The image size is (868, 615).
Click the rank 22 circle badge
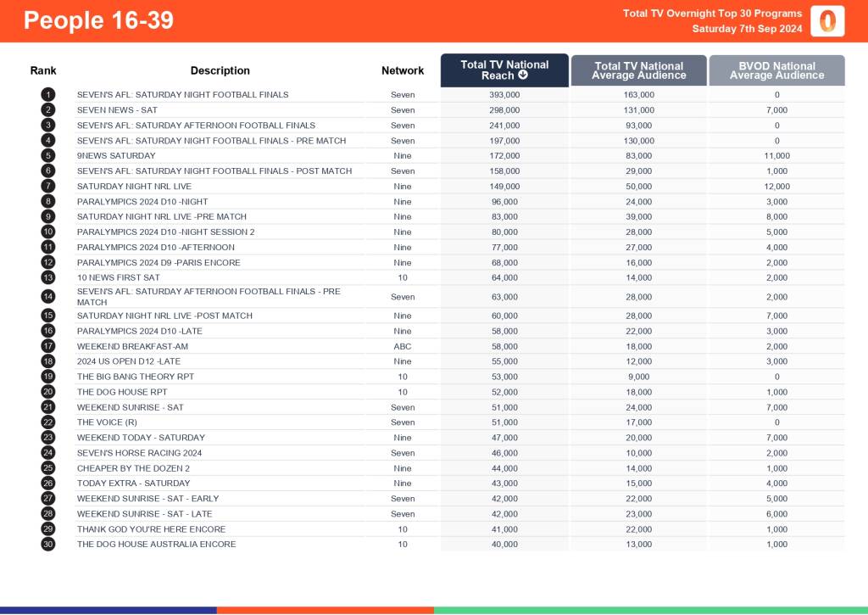[x=48, y=422]
